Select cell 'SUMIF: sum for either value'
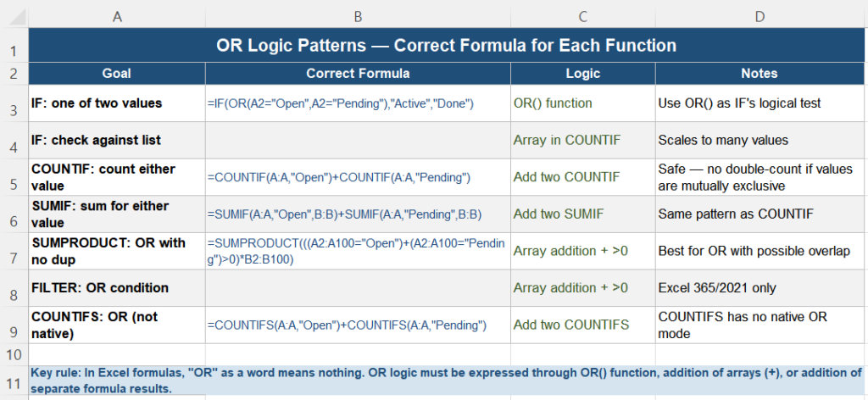The width and height of the screenshot is (868, 400). click(x=117, y=214)
